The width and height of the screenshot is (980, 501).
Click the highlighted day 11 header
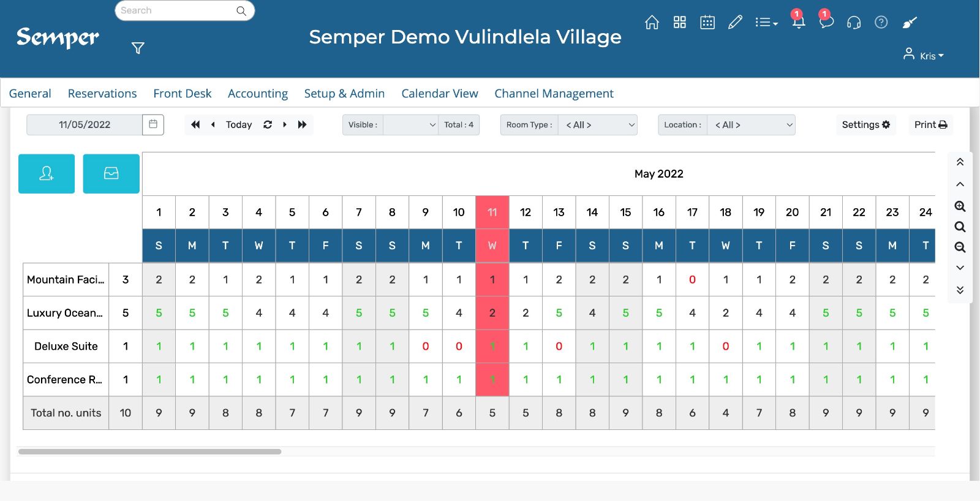click(492, 213)
